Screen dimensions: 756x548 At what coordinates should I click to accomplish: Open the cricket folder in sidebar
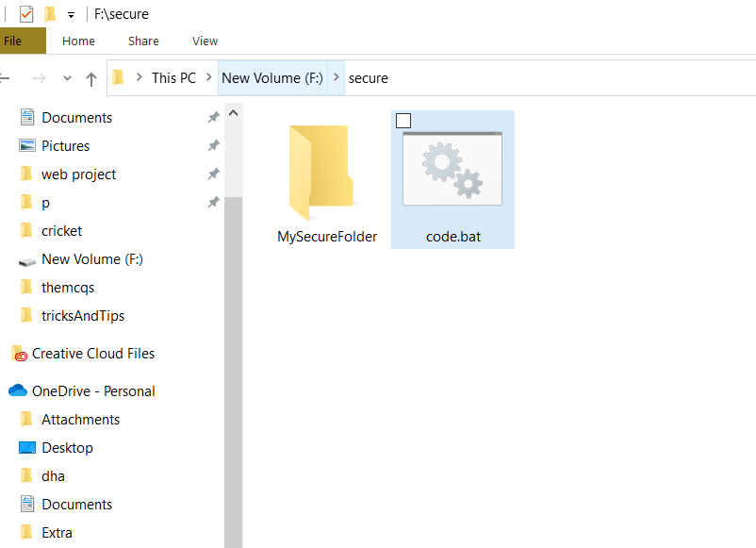coord(61,230)
